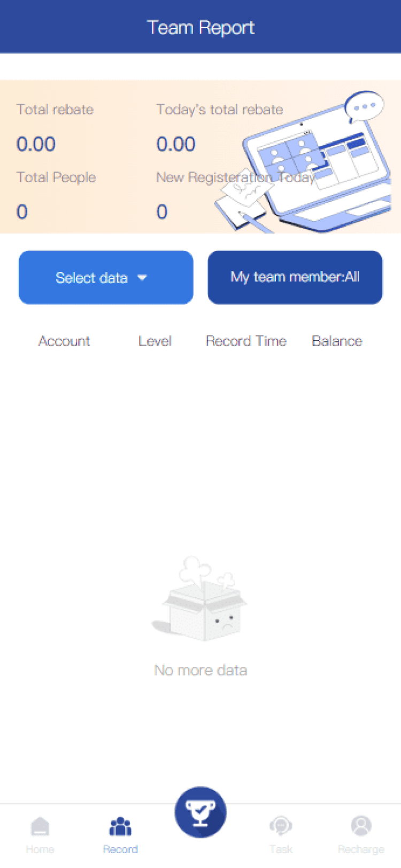Click the Level column header

click(x=155, y=341)
